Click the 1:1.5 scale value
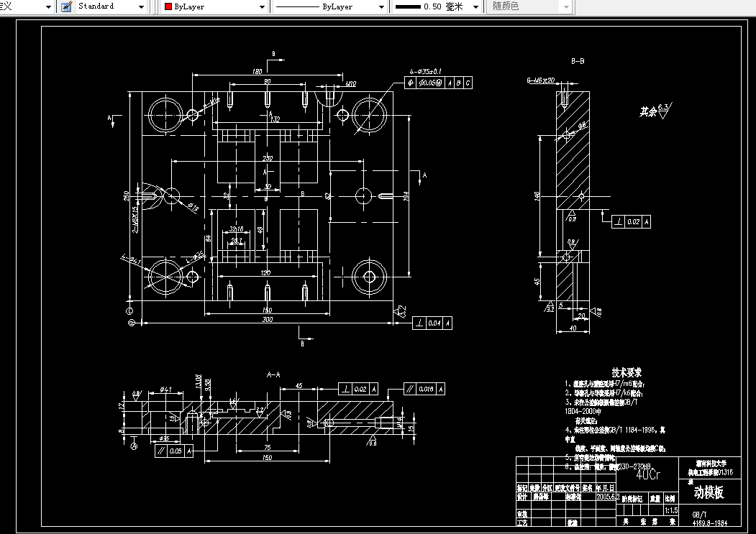The height and width of the screenshot is (534, 756). point(670,510)
